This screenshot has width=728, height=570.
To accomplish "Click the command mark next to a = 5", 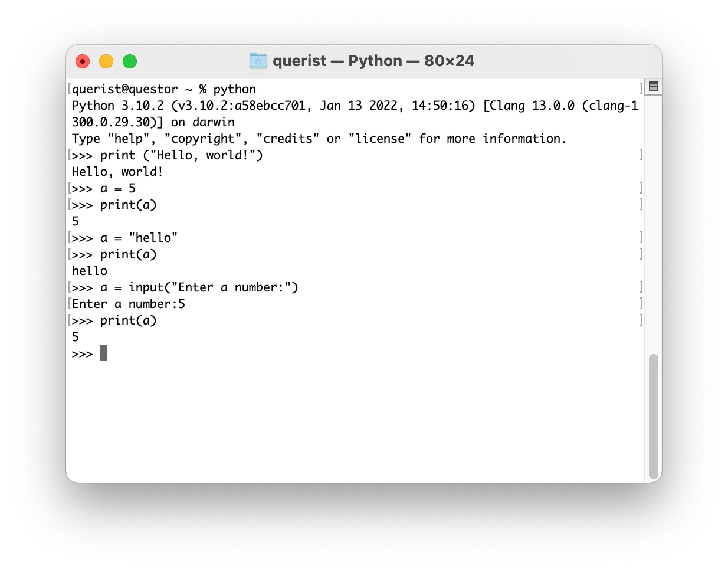I will tap(70, 188).
